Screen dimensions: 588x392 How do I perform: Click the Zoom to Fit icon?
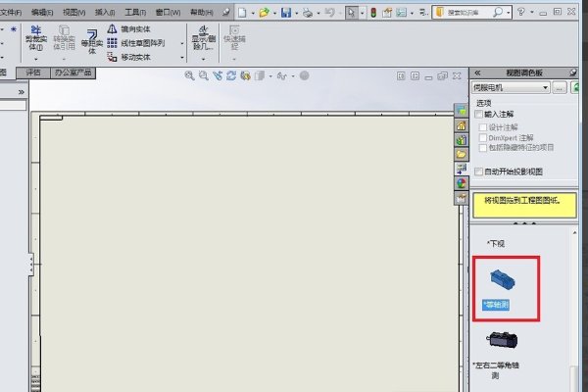point(189,75)
